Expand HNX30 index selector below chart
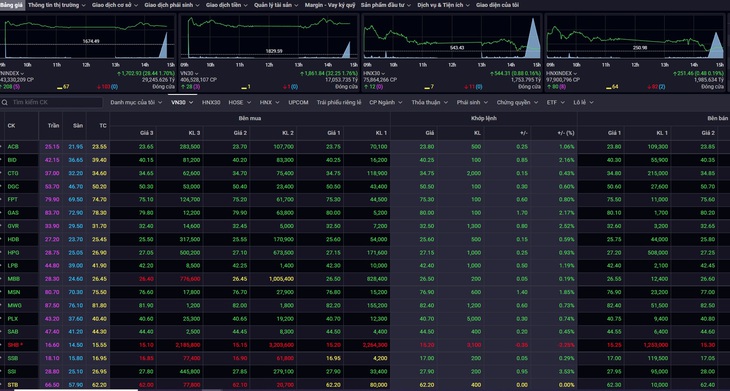This screenshot has height=391, width=730. pos(374,74)
